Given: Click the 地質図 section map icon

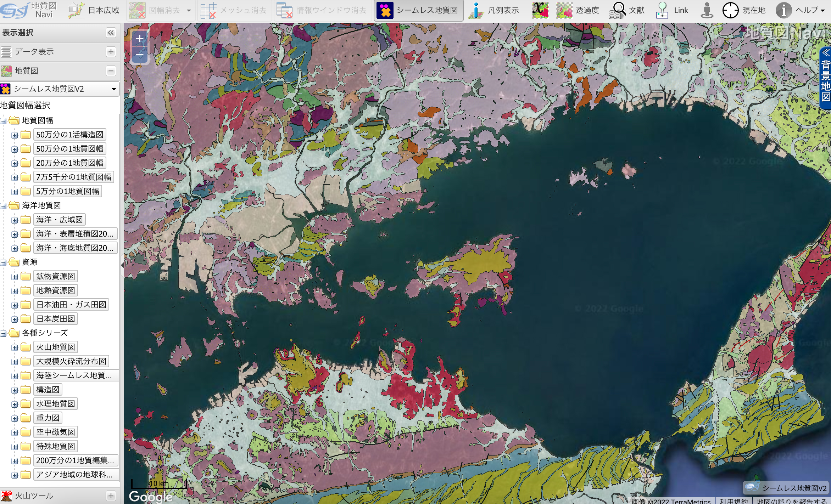Looking at the screenshot, I should click(6, 71).
